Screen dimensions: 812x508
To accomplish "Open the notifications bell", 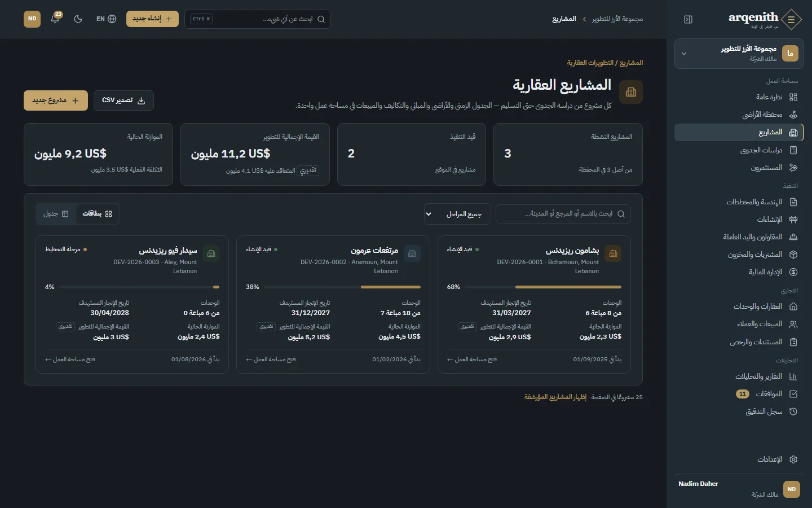I will click(55, 19).
